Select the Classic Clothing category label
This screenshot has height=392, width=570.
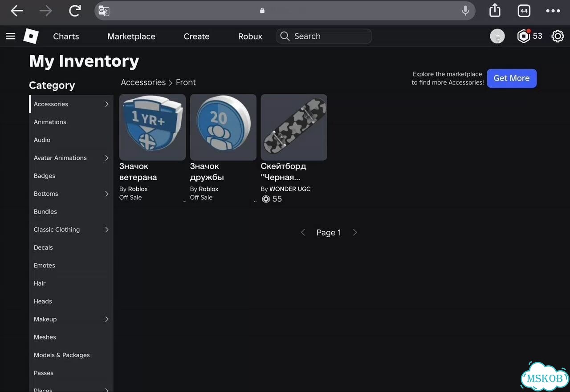[x=57, y=230]
